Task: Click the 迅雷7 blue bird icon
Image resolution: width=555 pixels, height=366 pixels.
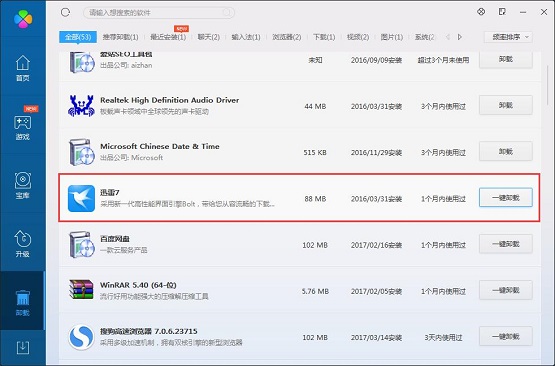Action: 81,198
